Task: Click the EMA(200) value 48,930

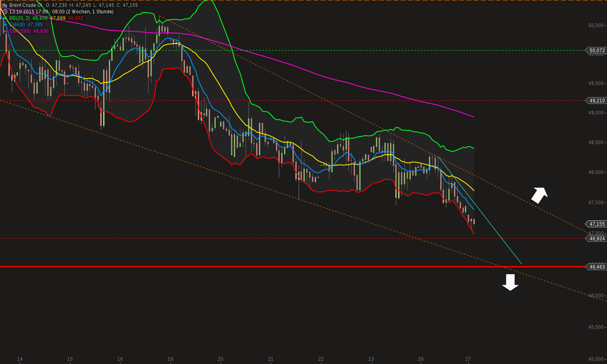Action: 41,31
